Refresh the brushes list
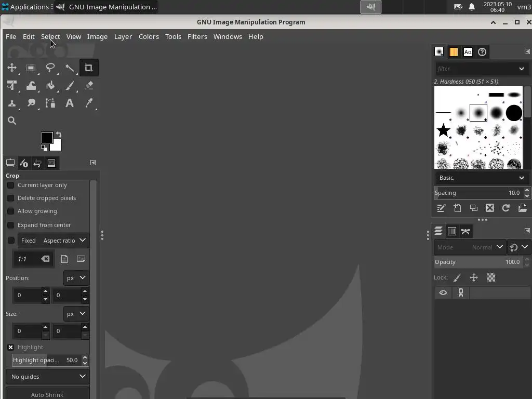532x399 pixels. (x=506, y=208)
